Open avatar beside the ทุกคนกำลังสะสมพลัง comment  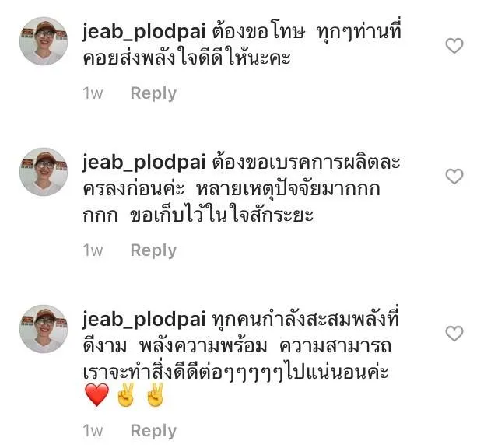pyautogui.click(x=44, y=329)
